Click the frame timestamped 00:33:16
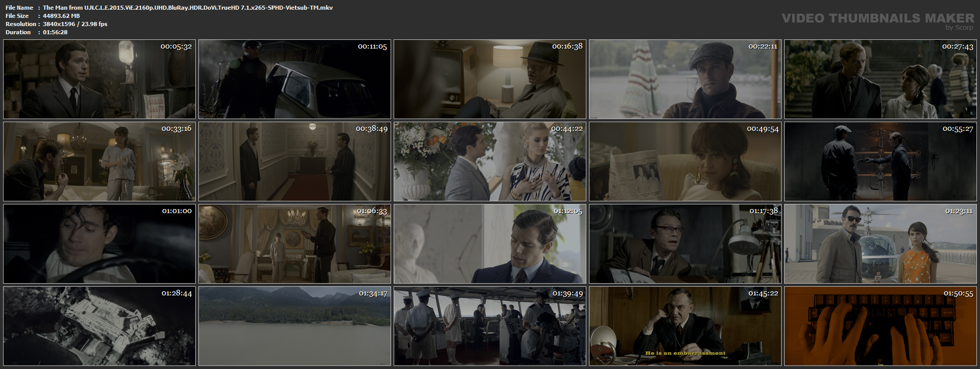Viewport: 980px width, 369px height. (x=99, y=162)
